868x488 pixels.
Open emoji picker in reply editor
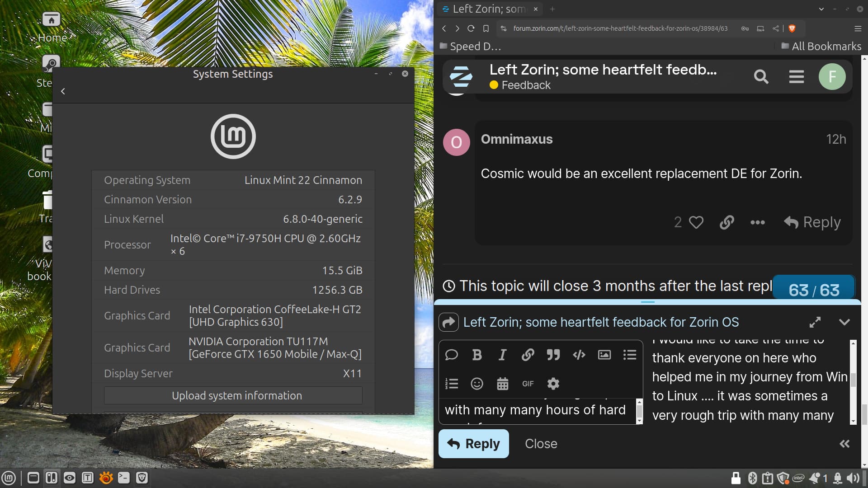click(x=477, y=384)
